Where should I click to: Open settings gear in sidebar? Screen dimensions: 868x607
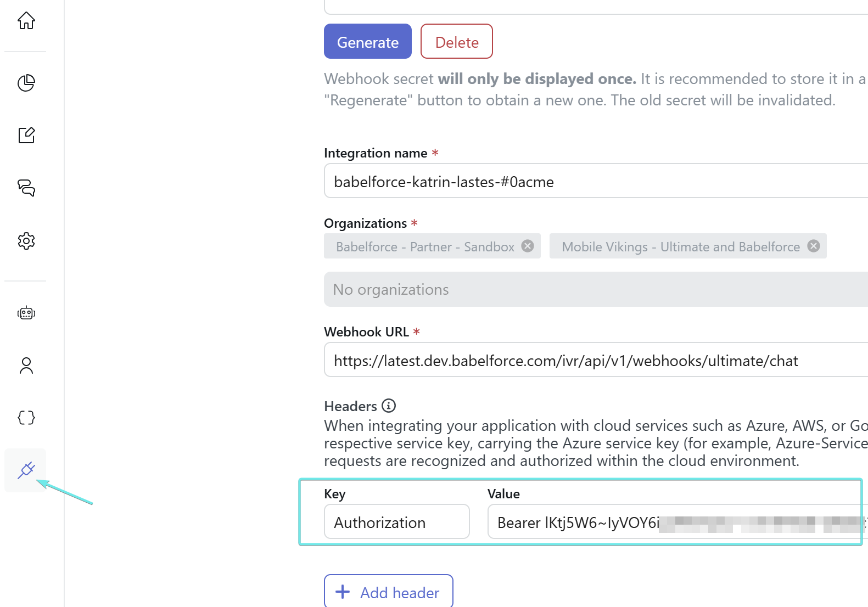point(26,240)
